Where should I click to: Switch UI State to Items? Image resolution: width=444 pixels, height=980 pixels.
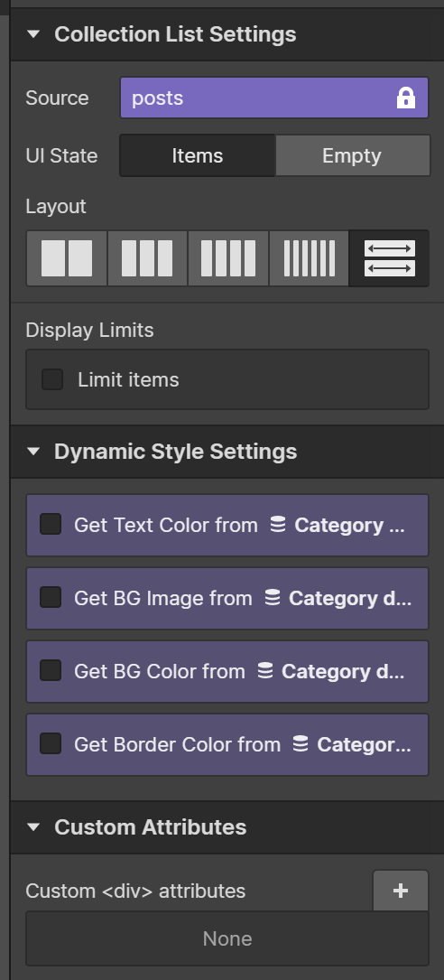pos(198,155)
